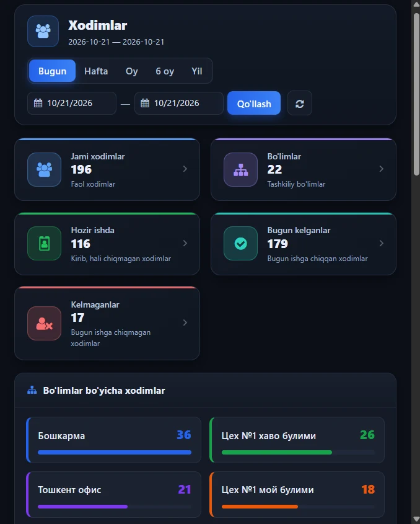The height and width of the screenshot is (524, 420).
Task: Click Bo'limlar org chart icon
Action: (x=240, y=169)
